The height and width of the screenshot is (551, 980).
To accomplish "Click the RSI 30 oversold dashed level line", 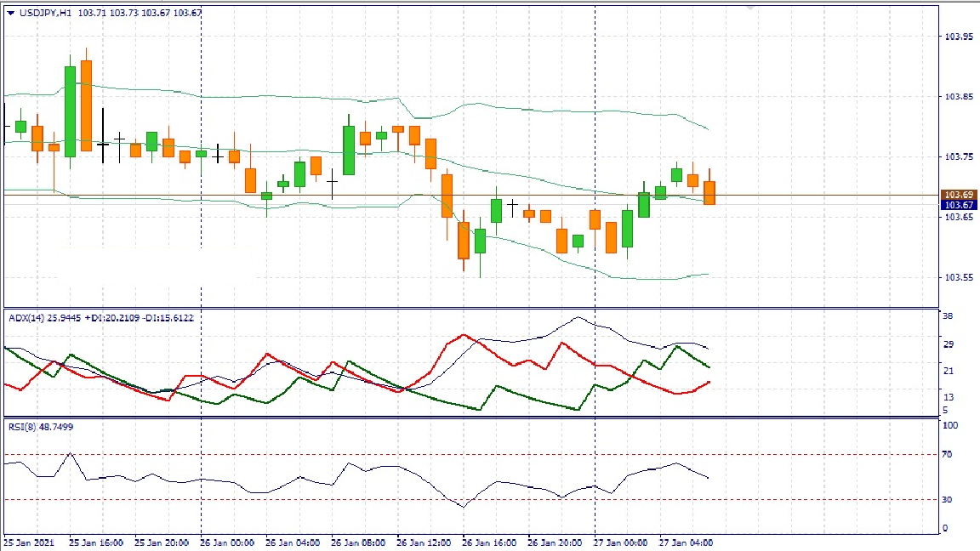I will [255, 499].
